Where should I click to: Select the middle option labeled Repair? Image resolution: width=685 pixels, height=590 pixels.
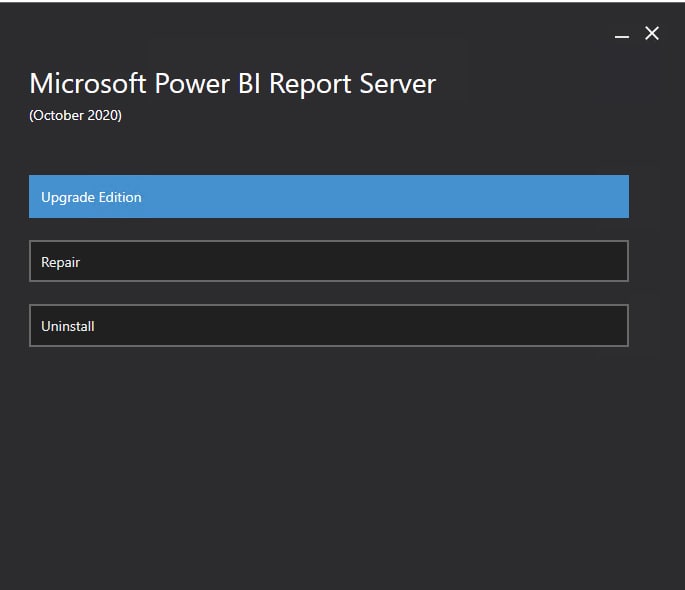click(x=329, y=261)
